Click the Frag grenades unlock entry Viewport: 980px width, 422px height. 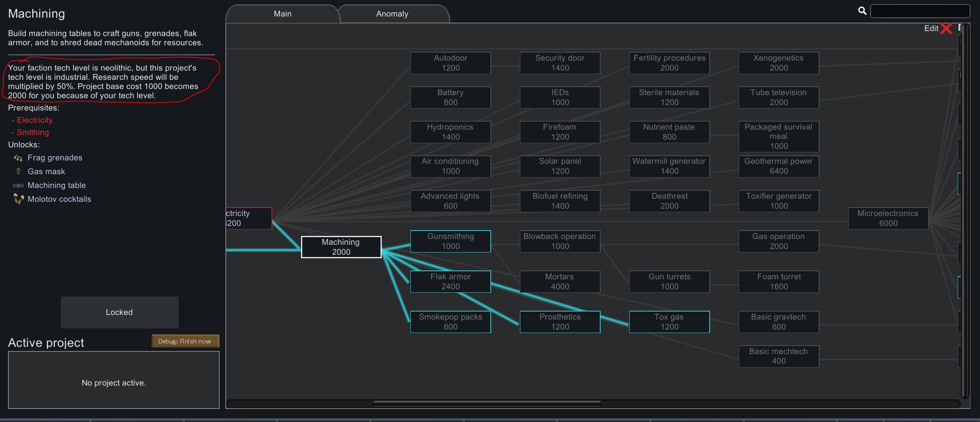(x=55, y=158)
